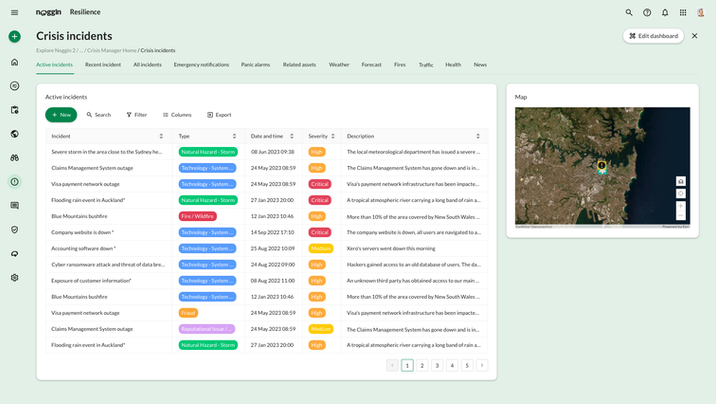The image size is (716, 404).
Task: Sort by Incident column
Action: (x=161, y=136)
